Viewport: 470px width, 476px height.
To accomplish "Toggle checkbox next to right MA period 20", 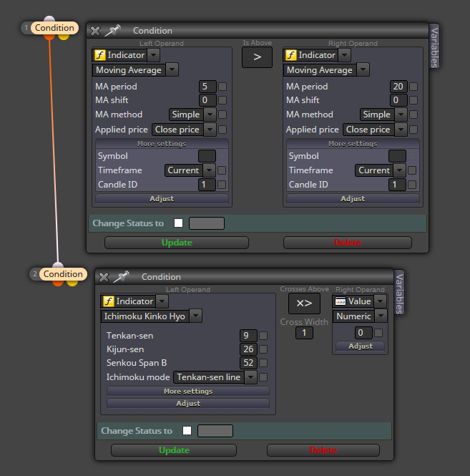I will pos(413,87).
